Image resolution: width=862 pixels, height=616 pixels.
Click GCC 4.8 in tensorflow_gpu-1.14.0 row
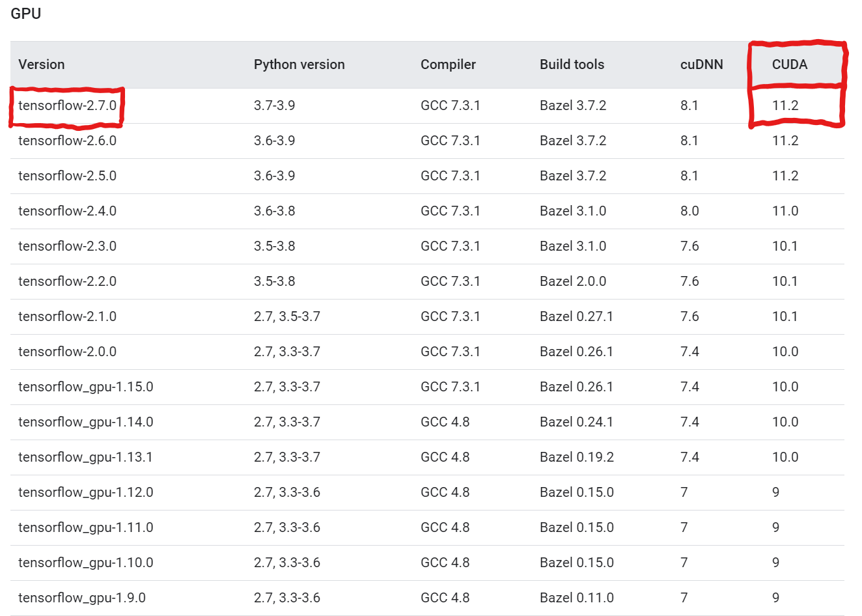(x=445, y=422)
